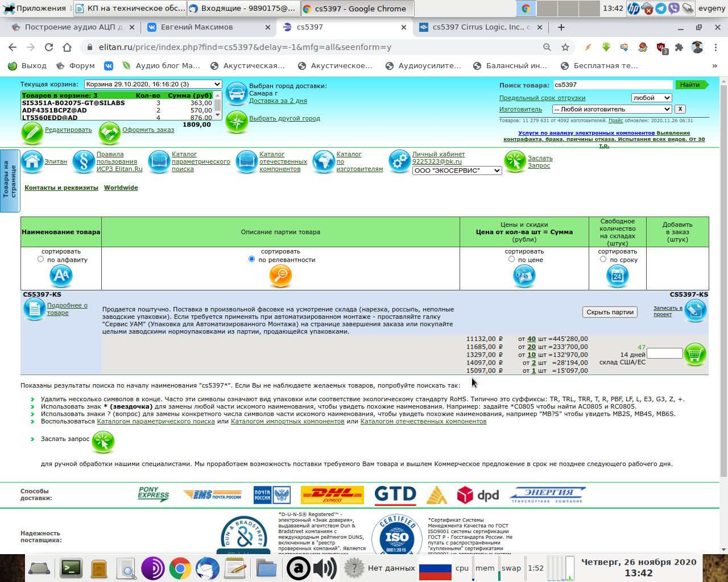Open the Worldwide link
728x582 pixels.
(x=121, y=188)
